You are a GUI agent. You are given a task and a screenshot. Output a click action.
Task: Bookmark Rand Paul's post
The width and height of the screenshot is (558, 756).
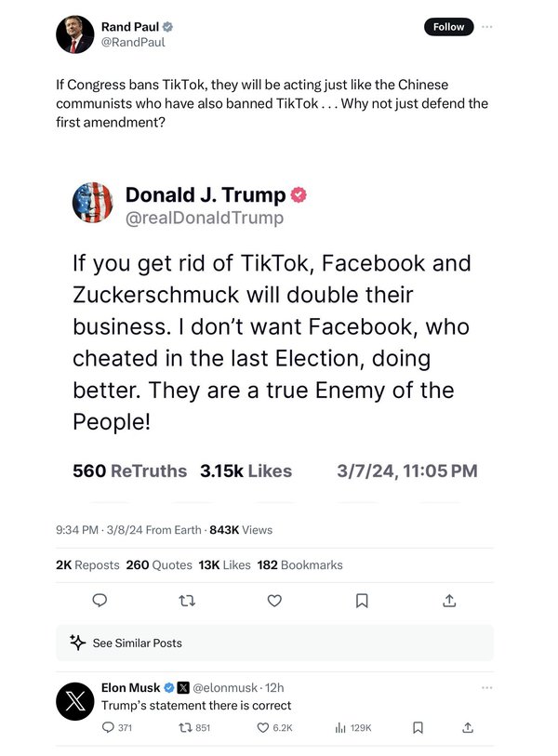click(x=362, y=602)
